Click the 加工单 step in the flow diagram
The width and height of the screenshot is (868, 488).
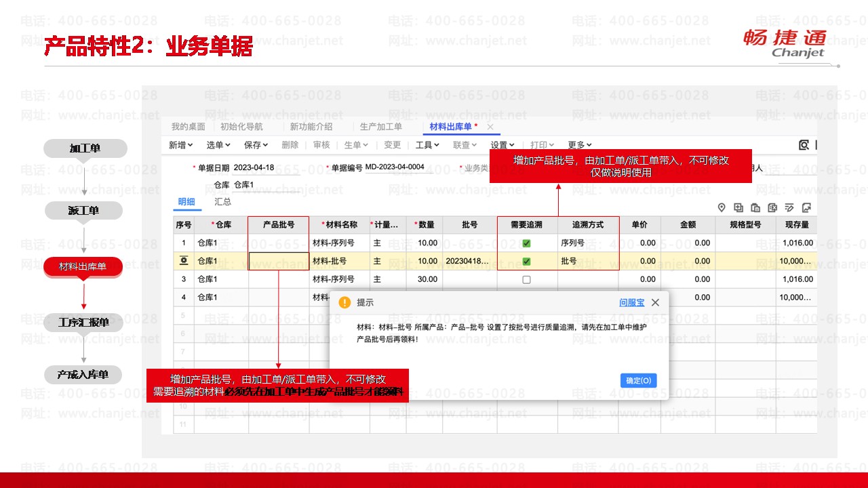click(x=85, y=149)
